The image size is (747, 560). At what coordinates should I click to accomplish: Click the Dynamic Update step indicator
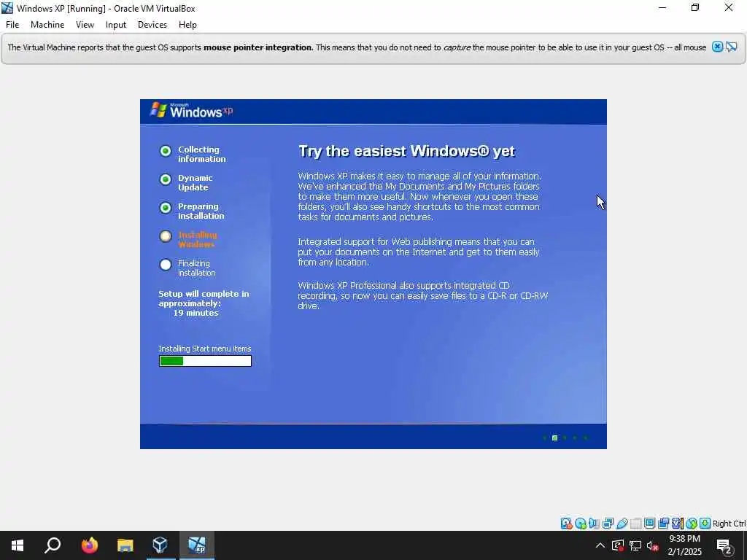tap(166, 179)
